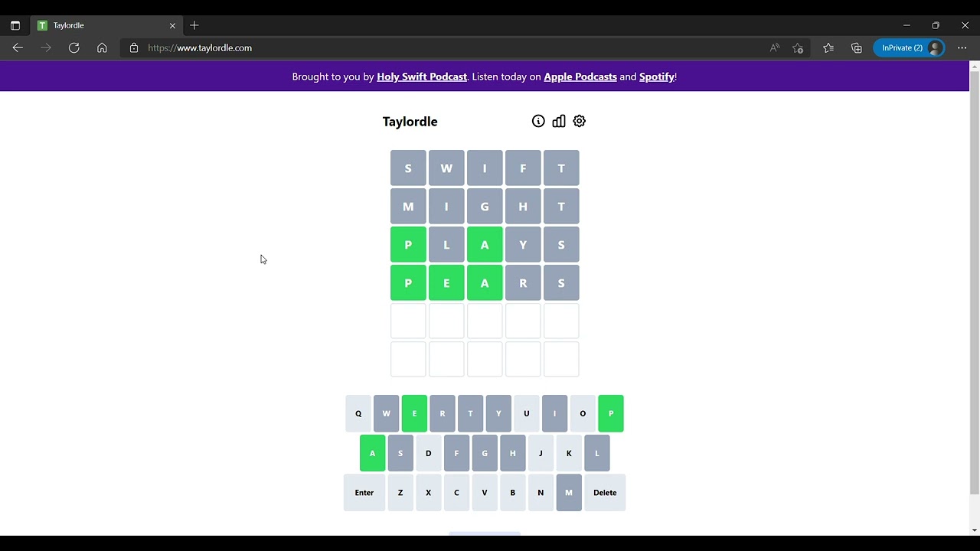Tap the M key on keyboard
980x551 pixels.
click(569, 493)
